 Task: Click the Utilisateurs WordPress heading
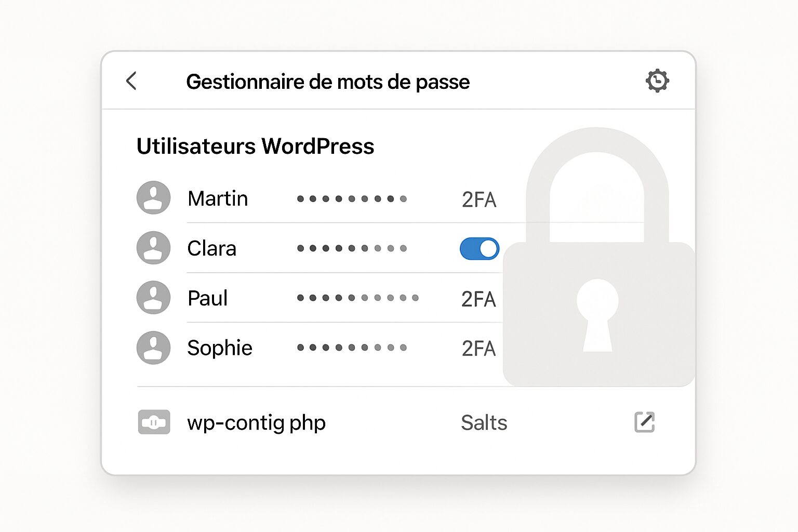click(x=255, y=146)
